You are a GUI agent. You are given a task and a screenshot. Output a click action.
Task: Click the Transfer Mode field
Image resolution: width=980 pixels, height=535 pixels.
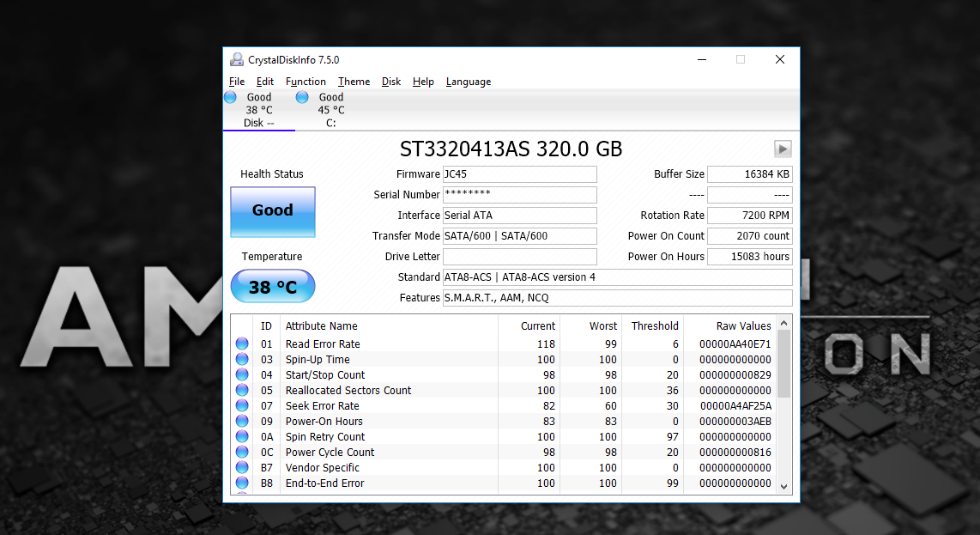[519, 236]
